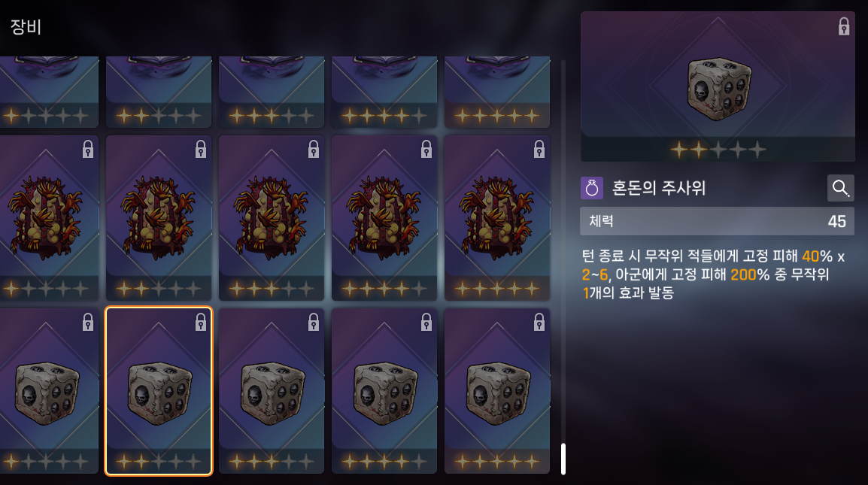Select the one-star chaos dice card

49,391
